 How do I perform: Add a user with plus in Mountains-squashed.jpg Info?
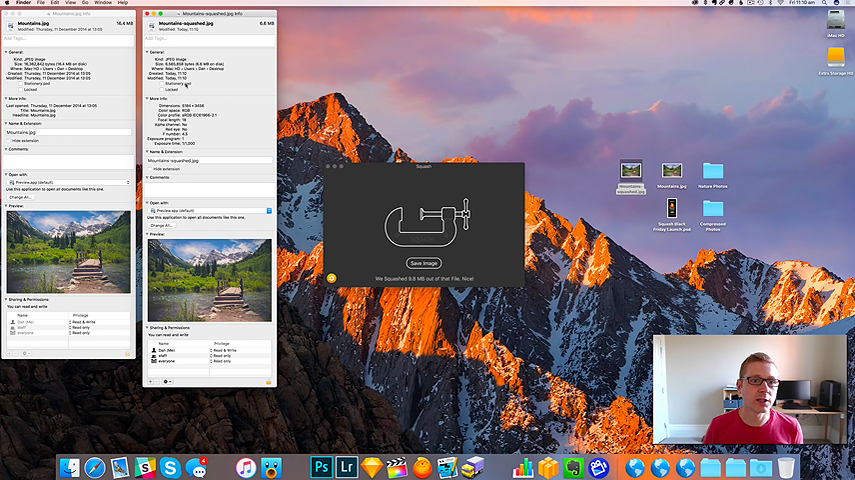tap(150, 382)
